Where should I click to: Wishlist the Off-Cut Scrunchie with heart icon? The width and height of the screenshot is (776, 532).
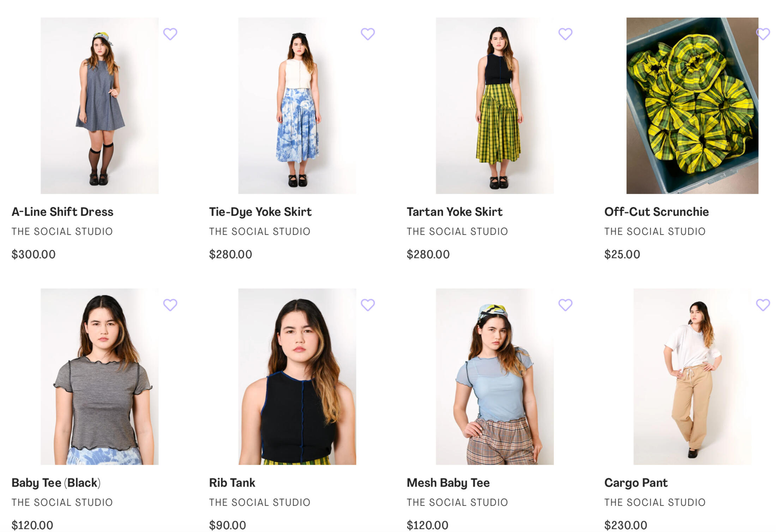(x=763, y=34)
